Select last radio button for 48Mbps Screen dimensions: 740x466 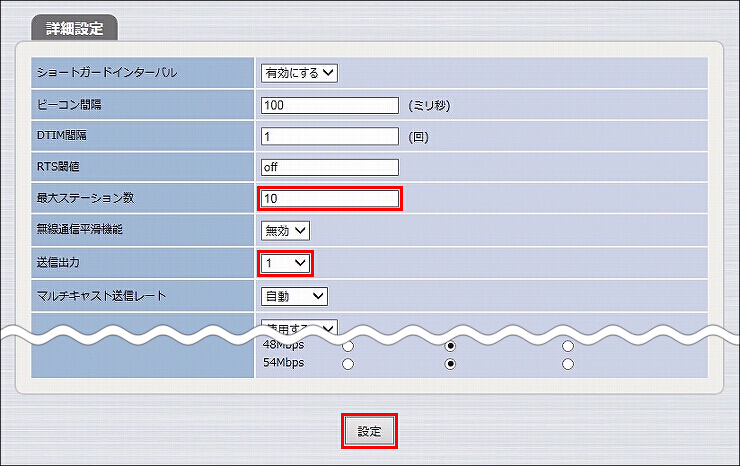pyautogui.click(x=568, y=346)
